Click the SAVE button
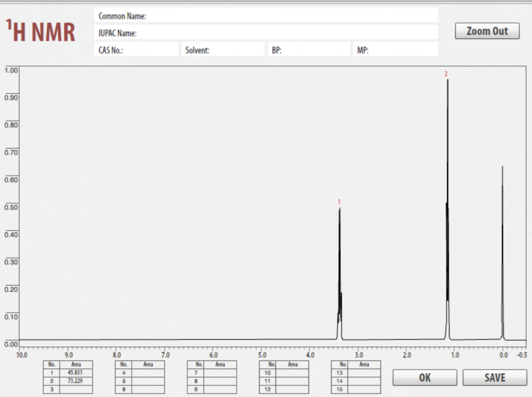This screenshot has width=532, height=397. (x=495, y=377)
